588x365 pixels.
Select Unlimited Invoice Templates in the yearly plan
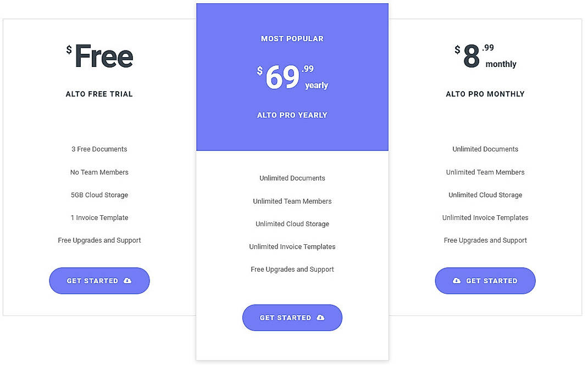pos(292,246)
